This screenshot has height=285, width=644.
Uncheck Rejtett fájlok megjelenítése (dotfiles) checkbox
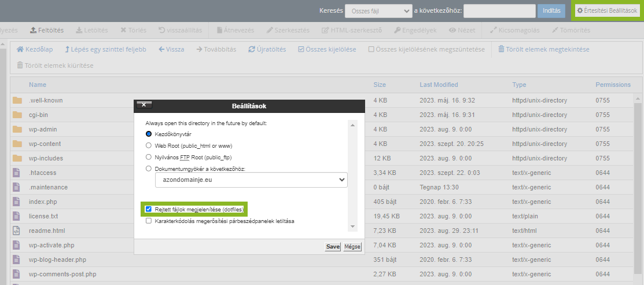(x=149, y=209)
